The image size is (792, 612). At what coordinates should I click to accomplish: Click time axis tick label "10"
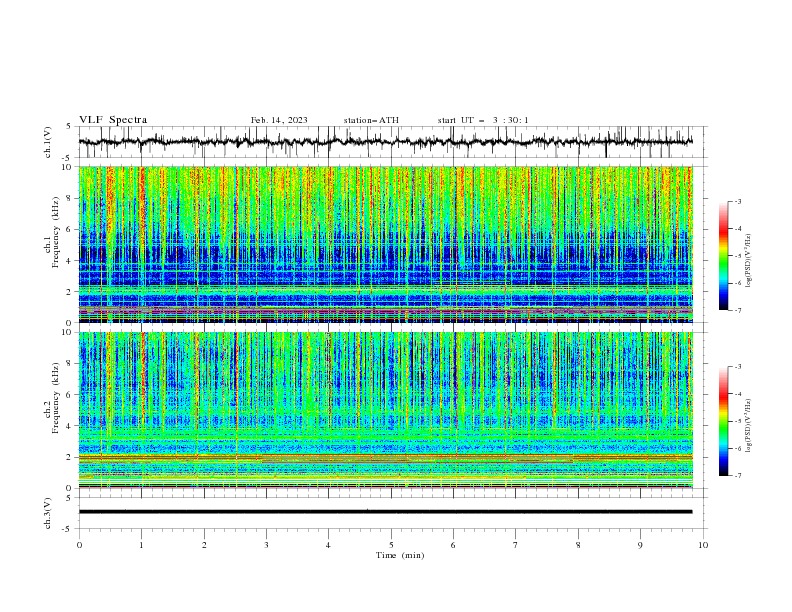pos(703,545)
